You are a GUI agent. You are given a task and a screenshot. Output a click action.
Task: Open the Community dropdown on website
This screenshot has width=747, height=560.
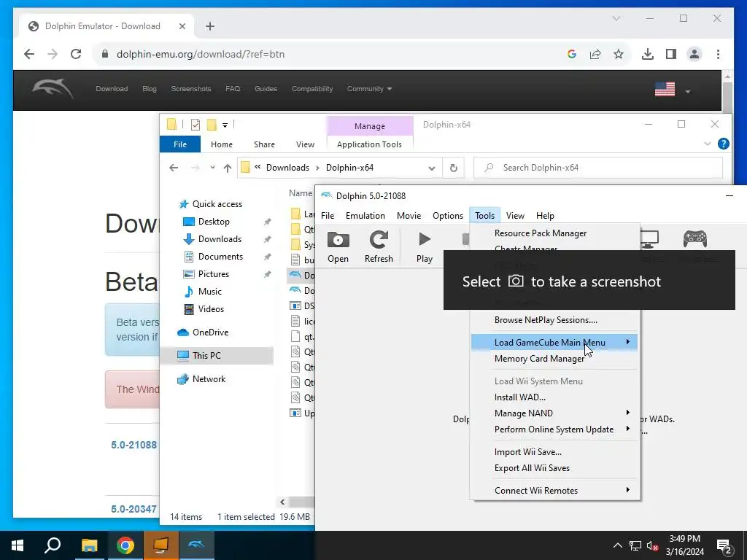369,88
